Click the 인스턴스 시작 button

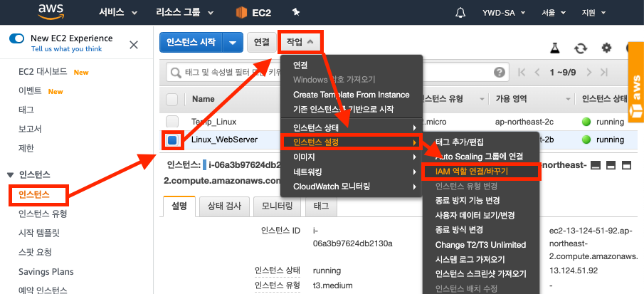[x=191, y=42]
